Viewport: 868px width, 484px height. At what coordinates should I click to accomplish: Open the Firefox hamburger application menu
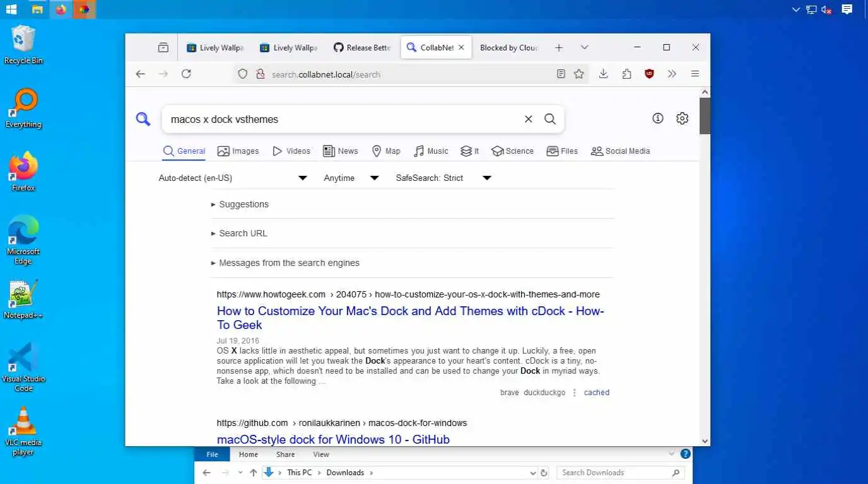click(695, 74)
